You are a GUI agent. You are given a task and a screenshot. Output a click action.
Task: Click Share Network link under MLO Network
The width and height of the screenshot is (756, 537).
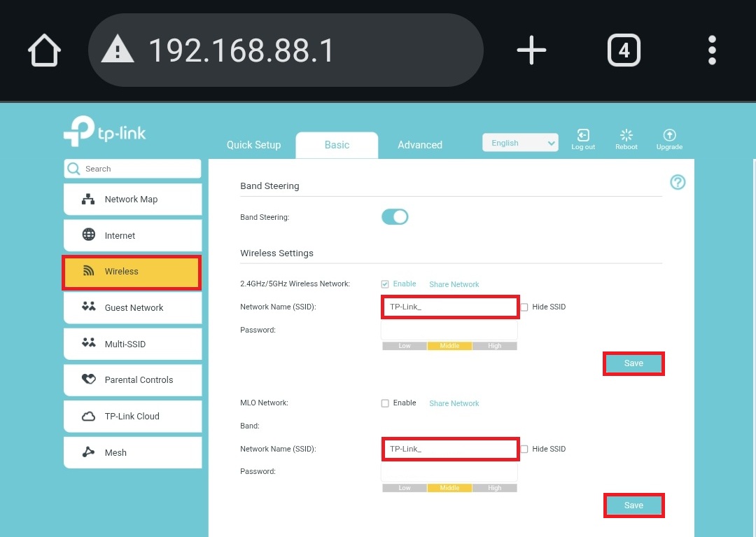pos(454,403)
